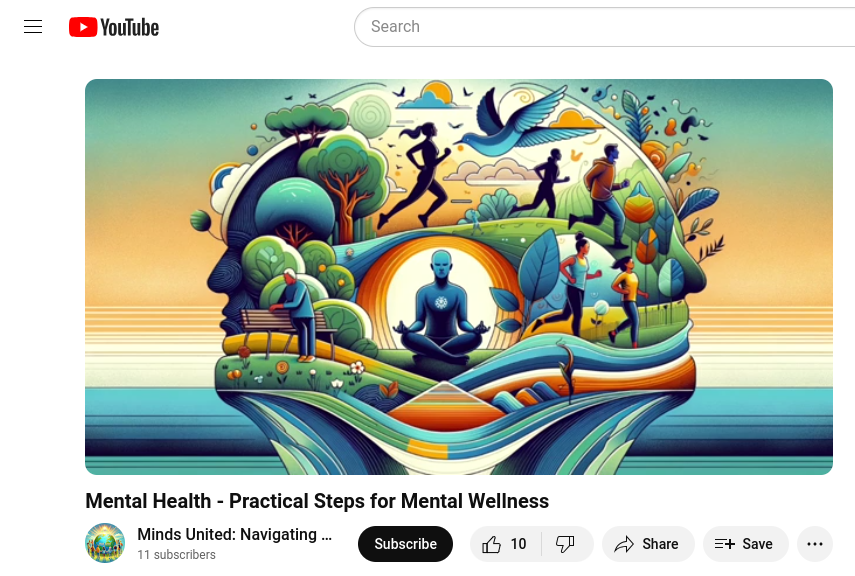Dislike the video with thumbs-down icon
This screenshot has height=576, width=855.
[x=565, y=544]
